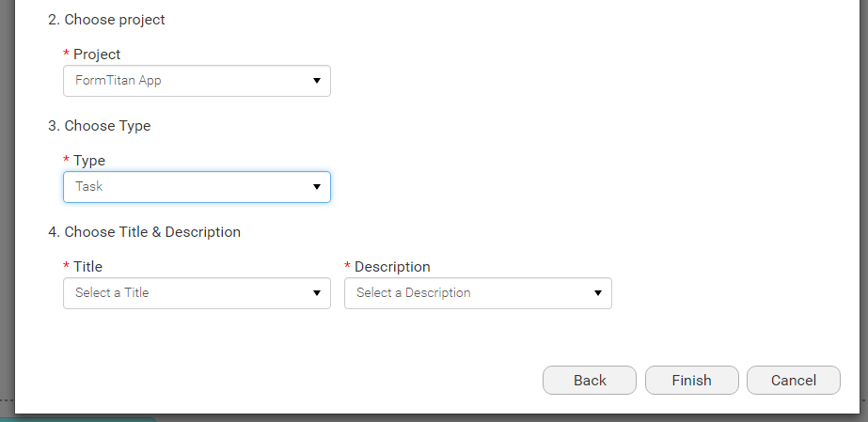This screenshot has width=868, height=422.
Task: Click the '2. Choose project' heading
Action: click(x=106, y=20)
